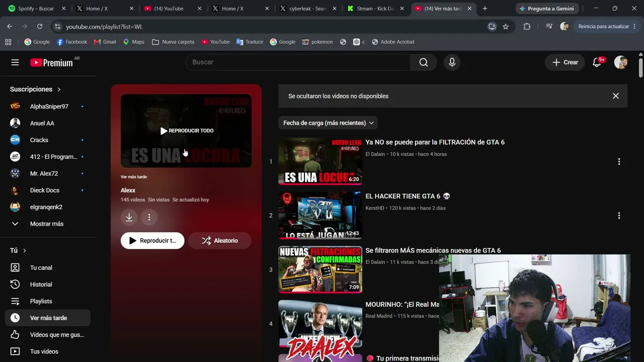Open the Traducir bookmark
Screen dimensions: 644x362
pos(250,42)
